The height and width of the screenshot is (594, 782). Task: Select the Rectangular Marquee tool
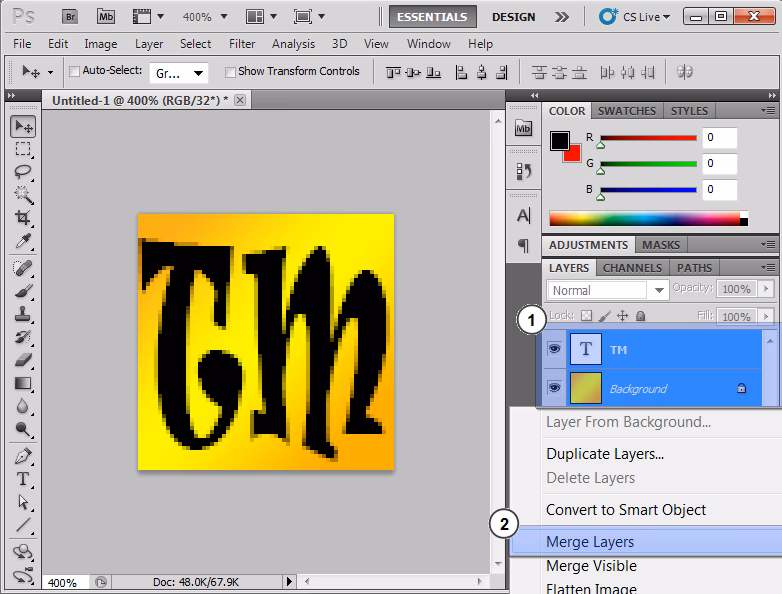coord(23,149)
